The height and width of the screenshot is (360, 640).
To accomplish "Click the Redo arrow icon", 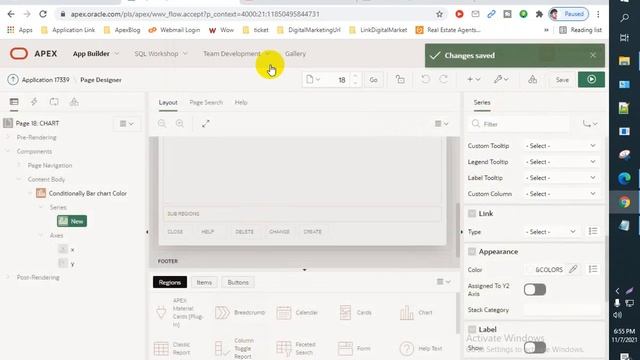I will (x=444, y=79).
